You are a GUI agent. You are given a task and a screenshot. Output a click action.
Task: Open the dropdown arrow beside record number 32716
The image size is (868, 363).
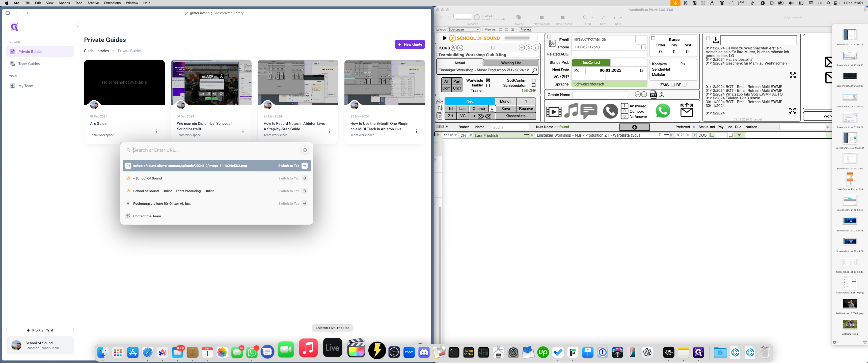pyautogui.click(x=455, y=135)
